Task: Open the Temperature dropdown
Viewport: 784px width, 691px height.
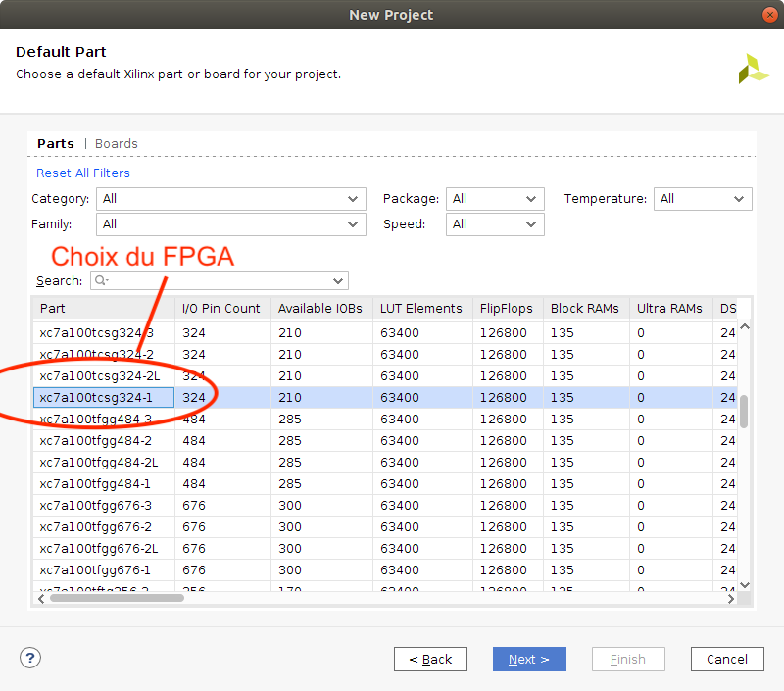Action: point(703,199)
